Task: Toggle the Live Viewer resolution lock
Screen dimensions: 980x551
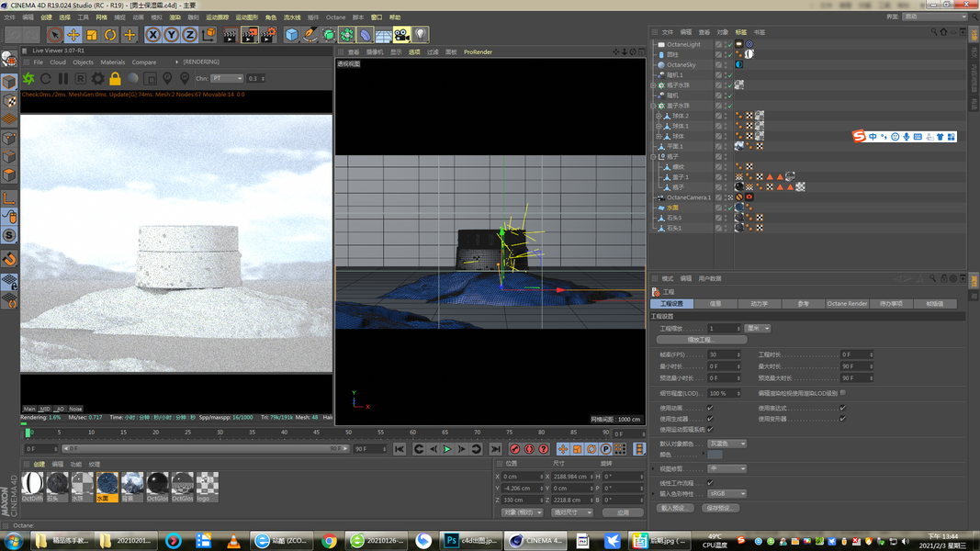Action: 115,79
